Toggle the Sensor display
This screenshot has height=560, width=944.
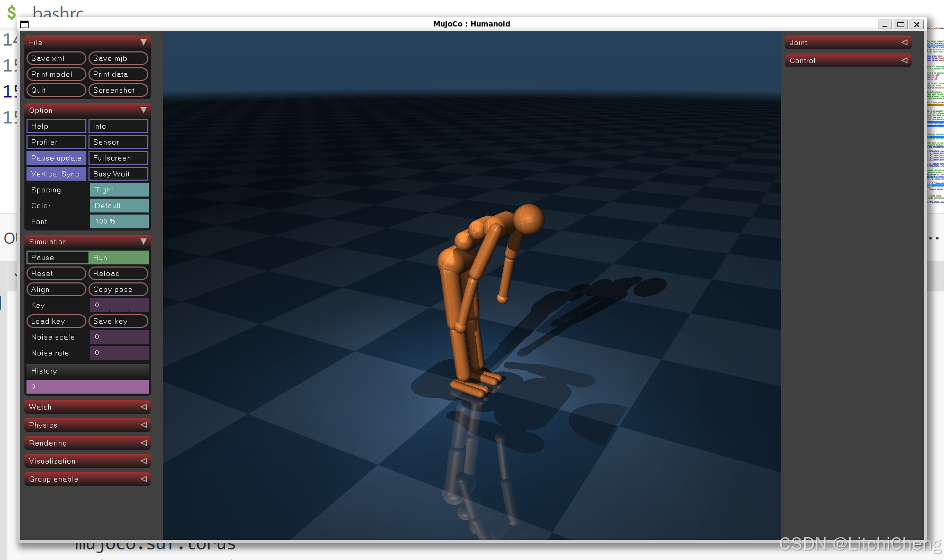coord(118,142)
